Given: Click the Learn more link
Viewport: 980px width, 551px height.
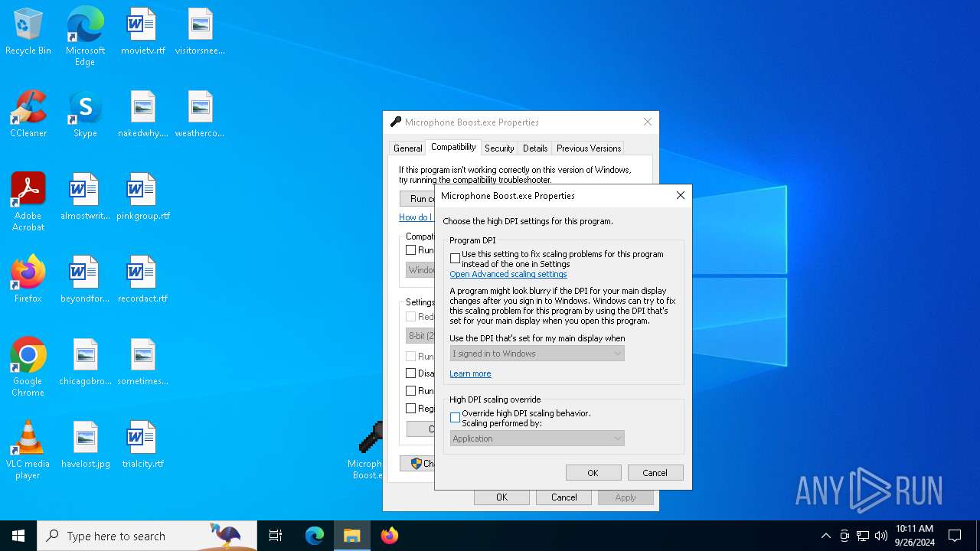Looking at the screenshot, I should (470, 373).
